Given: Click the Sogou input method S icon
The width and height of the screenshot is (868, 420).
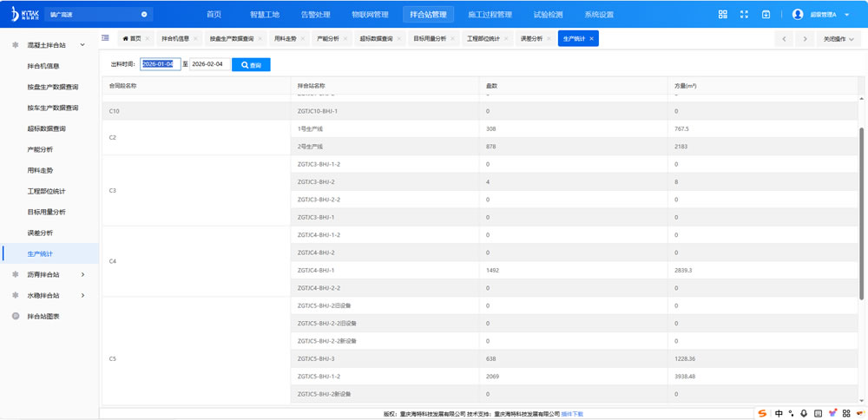Looking at the screenshot, I should click(762, 413).
